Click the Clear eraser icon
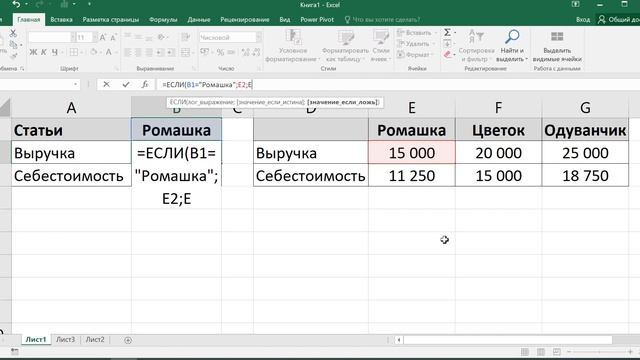The image size is (640, 360). tap(448, 54)
